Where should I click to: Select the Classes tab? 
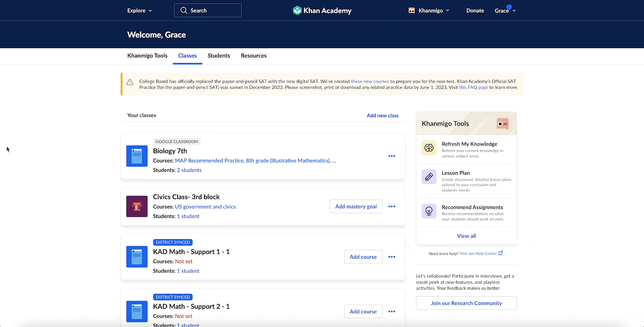coord(187,56)
